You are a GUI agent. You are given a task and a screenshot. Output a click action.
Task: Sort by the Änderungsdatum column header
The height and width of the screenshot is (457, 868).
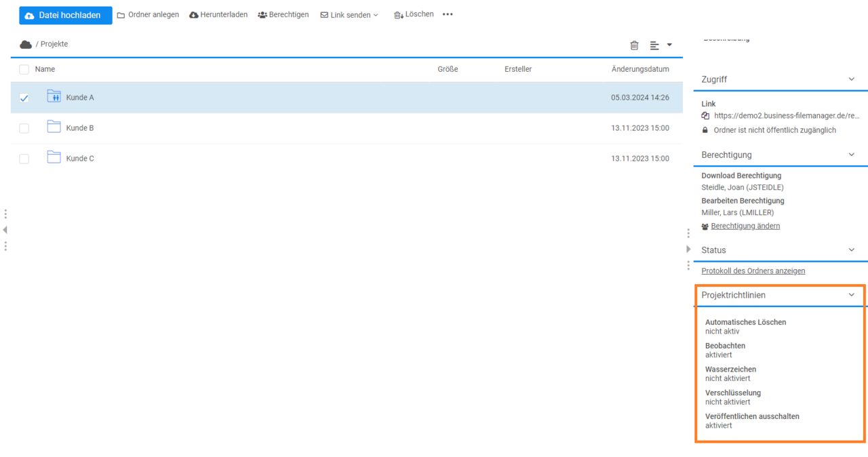[639, 69]
